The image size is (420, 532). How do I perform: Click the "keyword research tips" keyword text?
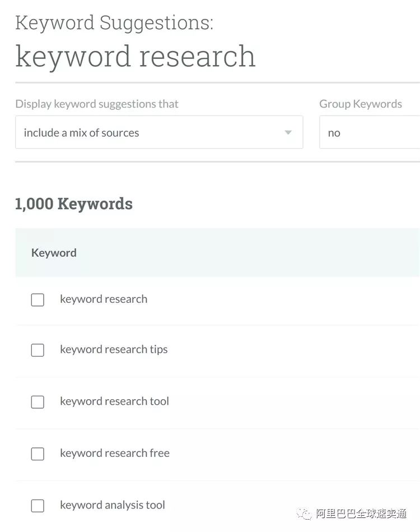(114, 350)
